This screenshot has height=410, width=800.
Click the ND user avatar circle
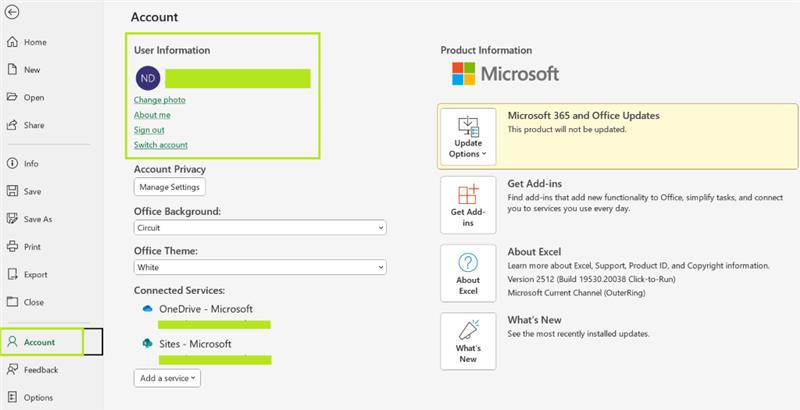(x=148, y=78)
